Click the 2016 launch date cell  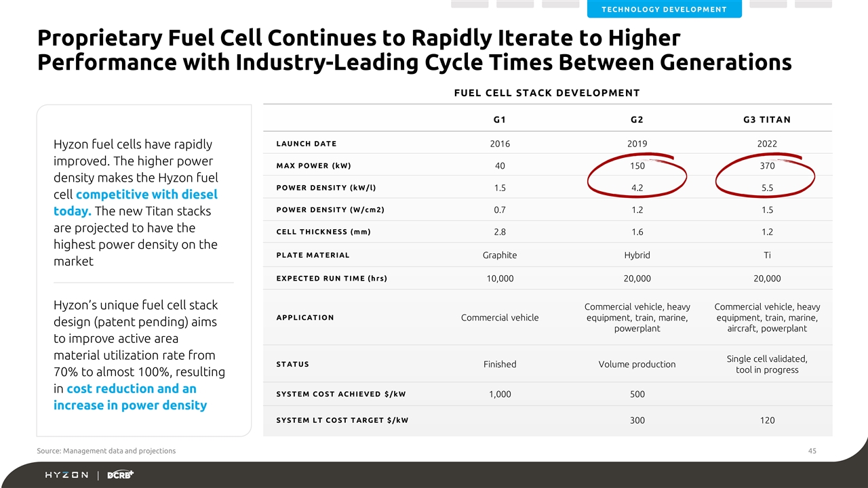(x=500, y=144)
